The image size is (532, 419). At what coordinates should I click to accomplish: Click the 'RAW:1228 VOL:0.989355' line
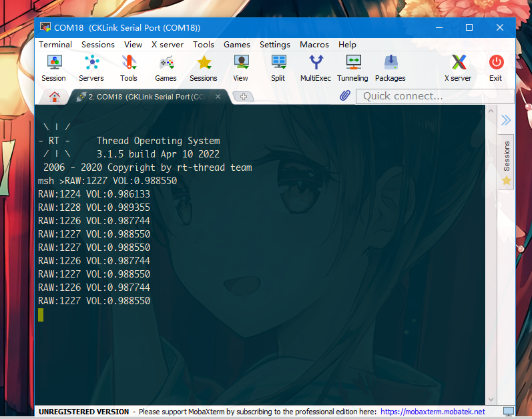point(94,207)
